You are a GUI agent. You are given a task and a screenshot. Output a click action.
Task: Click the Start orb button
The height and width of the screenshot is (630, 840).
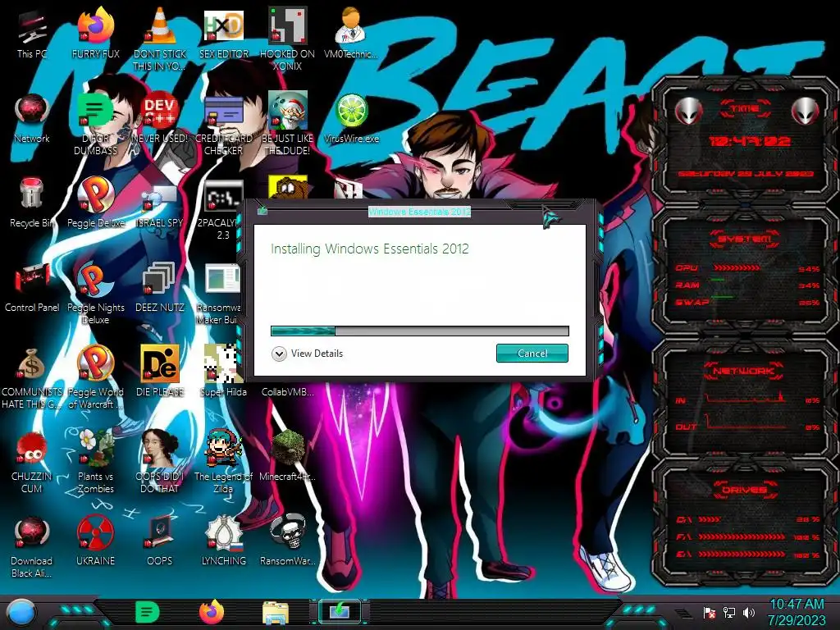point(21,614)
